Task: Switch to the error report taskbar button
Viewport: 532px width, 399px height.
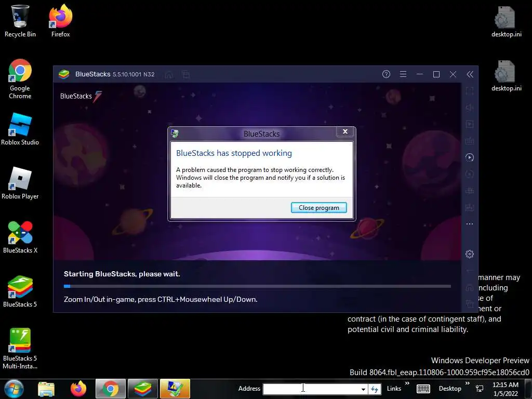Action: 175,389
